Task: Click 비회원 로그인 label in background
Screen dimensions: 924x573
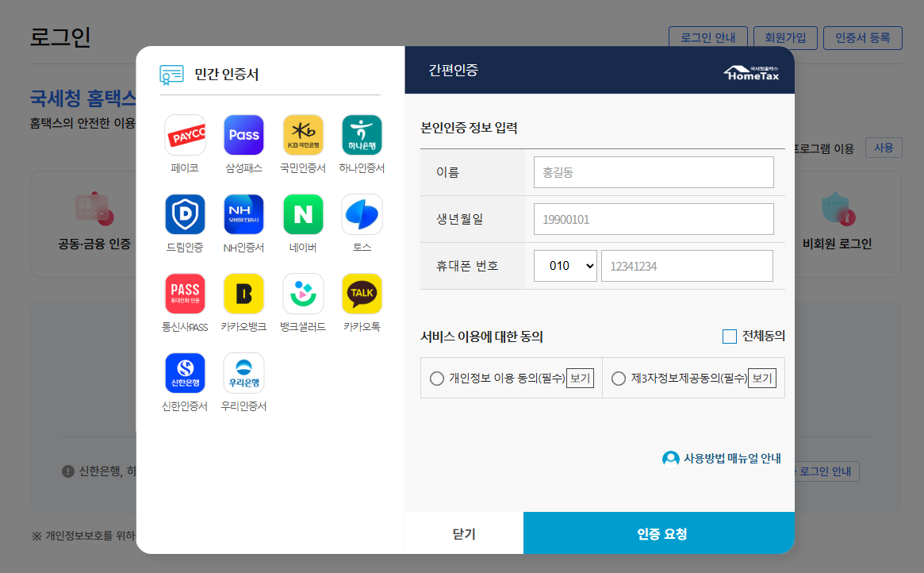Action: [x=837, y=244]
